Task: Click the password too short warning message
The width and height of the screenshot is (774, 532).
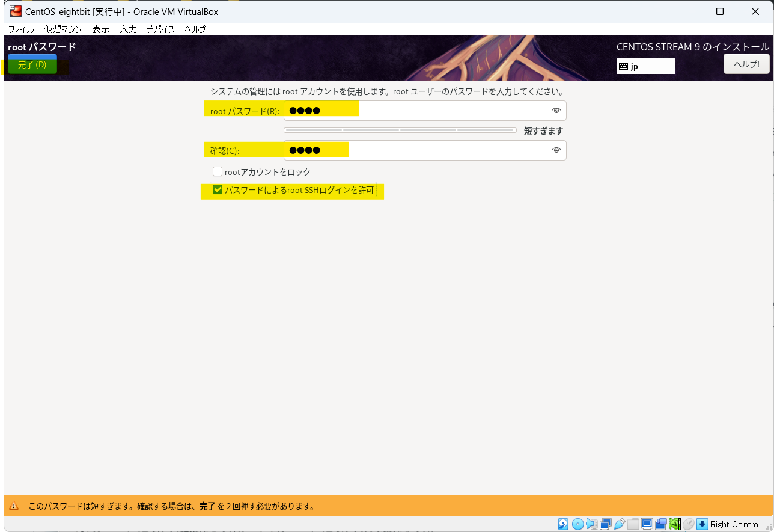Action: (172, 506)
